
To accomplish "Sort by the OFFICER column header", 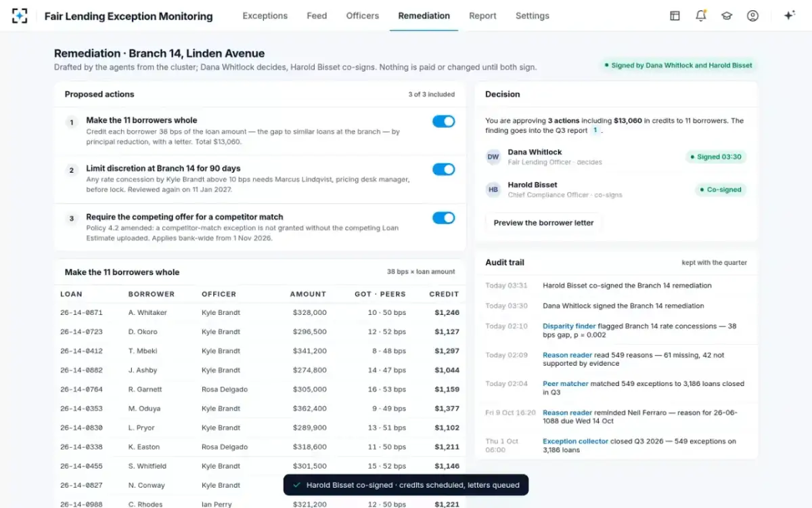I will point(219,294).
